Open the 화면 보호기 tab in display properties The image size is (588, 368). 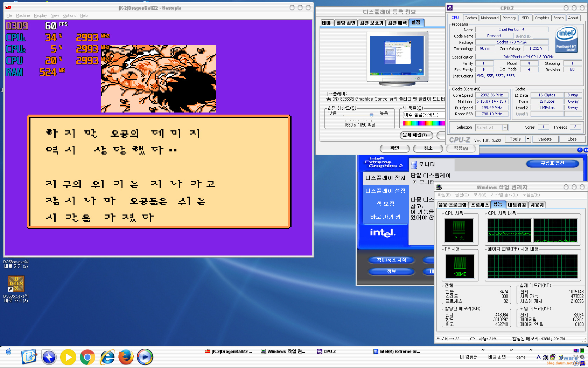point(372,23)
